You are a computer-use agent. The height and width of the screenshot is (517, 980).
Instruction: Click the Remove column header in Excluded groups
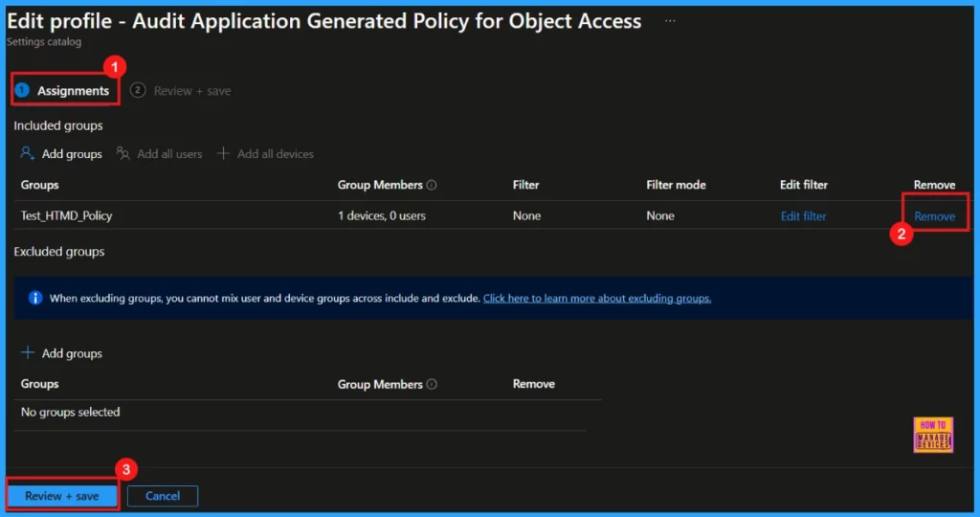pyautogui.click(x=533, y=384)
